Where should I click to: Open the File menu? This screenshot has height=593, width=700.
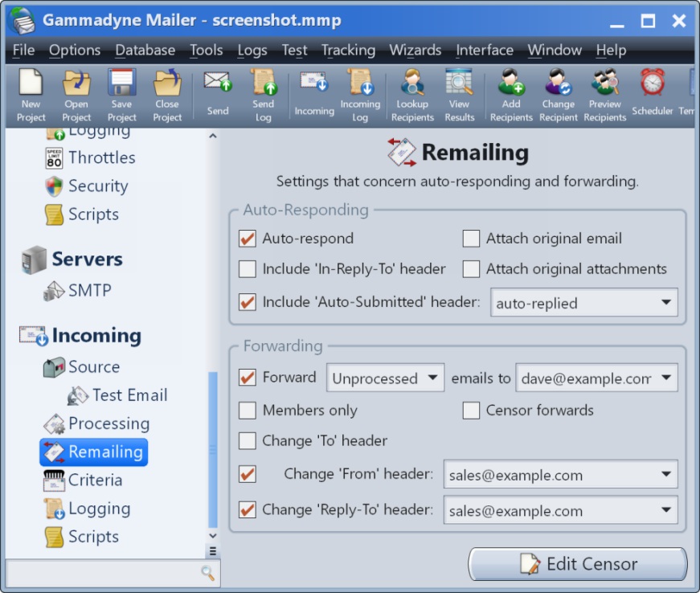click(23, 50)
